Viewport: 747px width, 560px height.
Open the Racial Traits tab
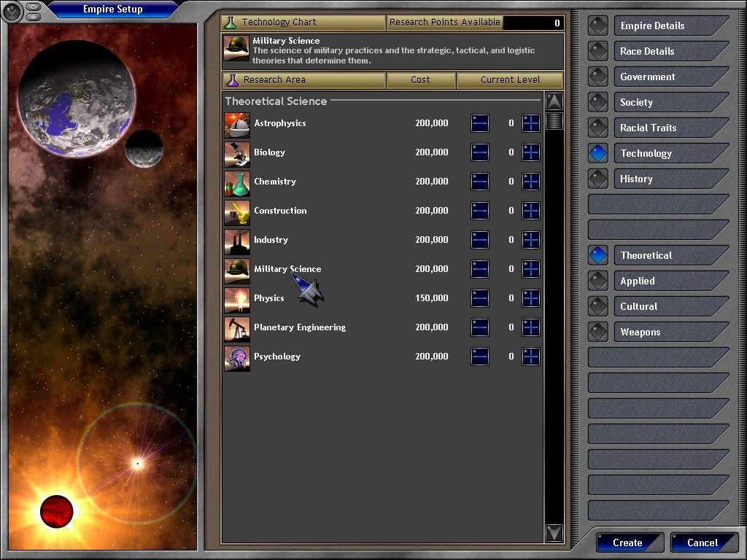tap(670, 128)
